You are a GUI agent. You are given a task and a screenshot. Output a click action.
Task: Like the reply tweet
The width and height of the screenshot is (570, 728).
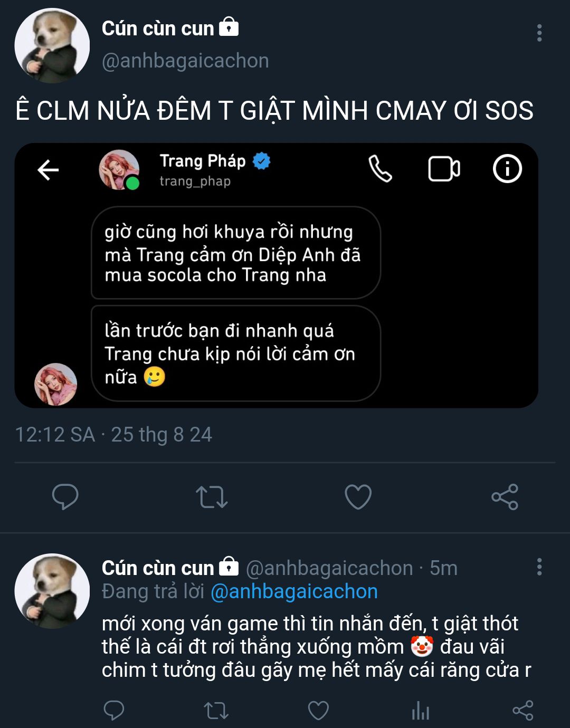(318, 711)
